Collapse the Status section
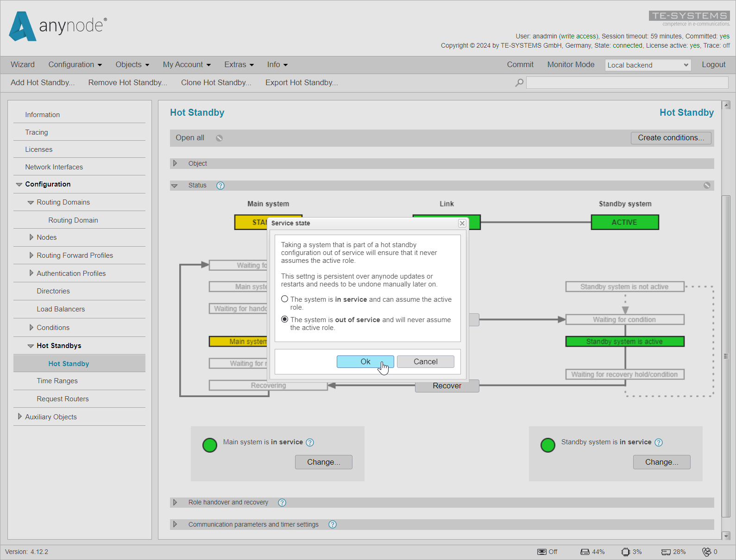The width and height of the screenshot is (736, 560). pos(175,186)
